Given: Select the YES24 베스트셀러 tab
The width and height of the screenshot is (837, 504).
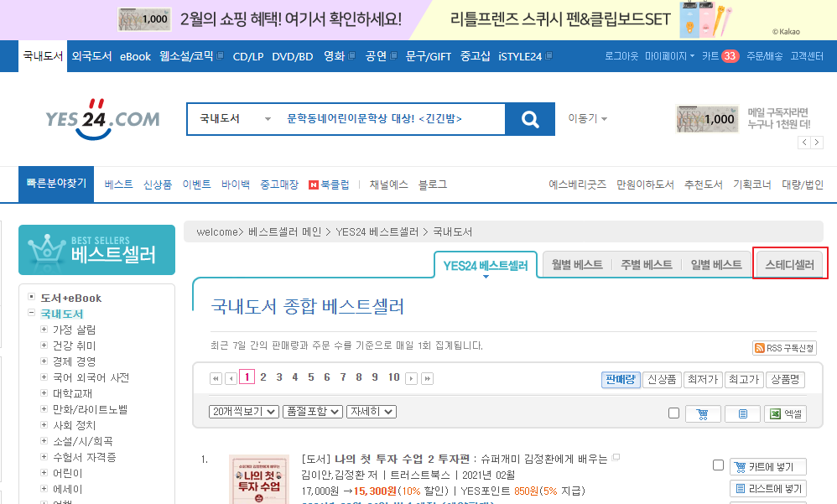Looking at the screenshot, I should coord(486,265).
